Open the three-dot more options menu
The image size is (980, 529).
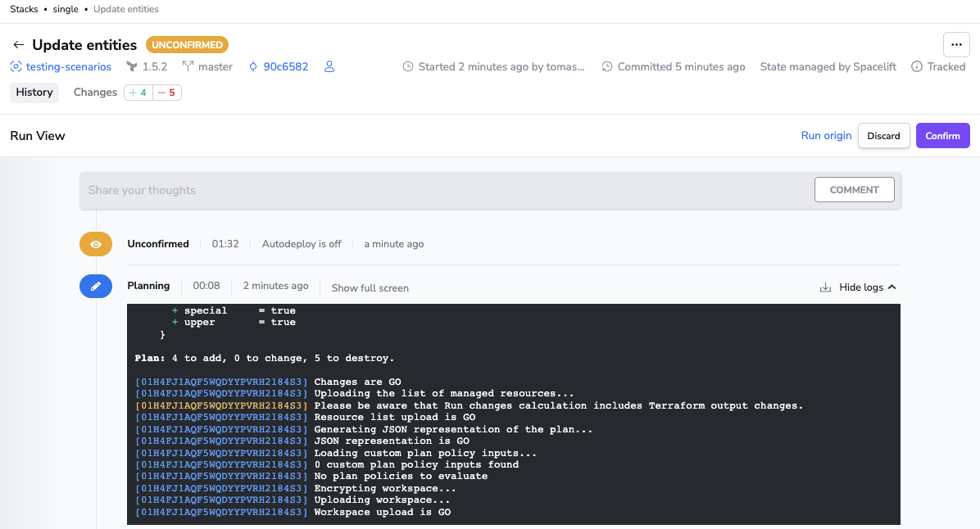pos(956,45)
